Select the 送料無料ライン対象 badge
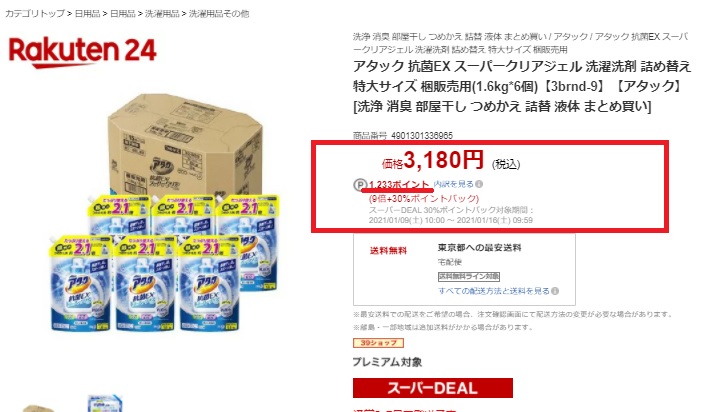 [x=469, y=276]
